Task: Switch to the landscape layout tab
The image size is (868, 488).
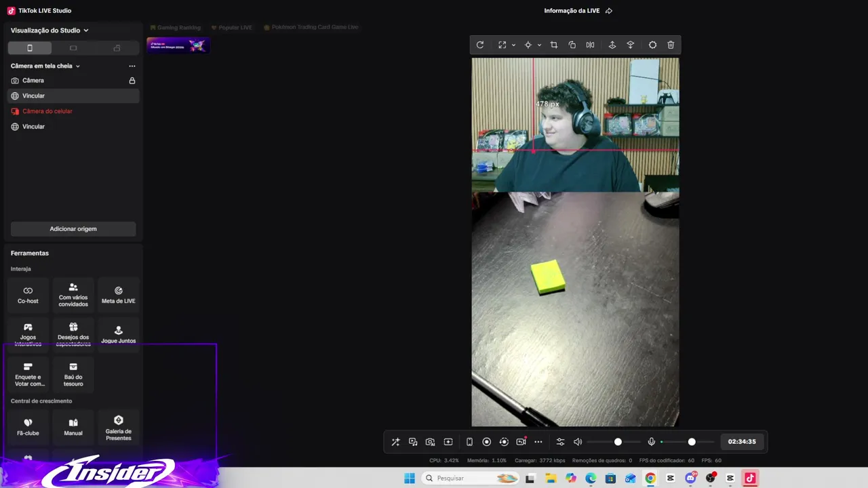Action: (x=73, y=48)
